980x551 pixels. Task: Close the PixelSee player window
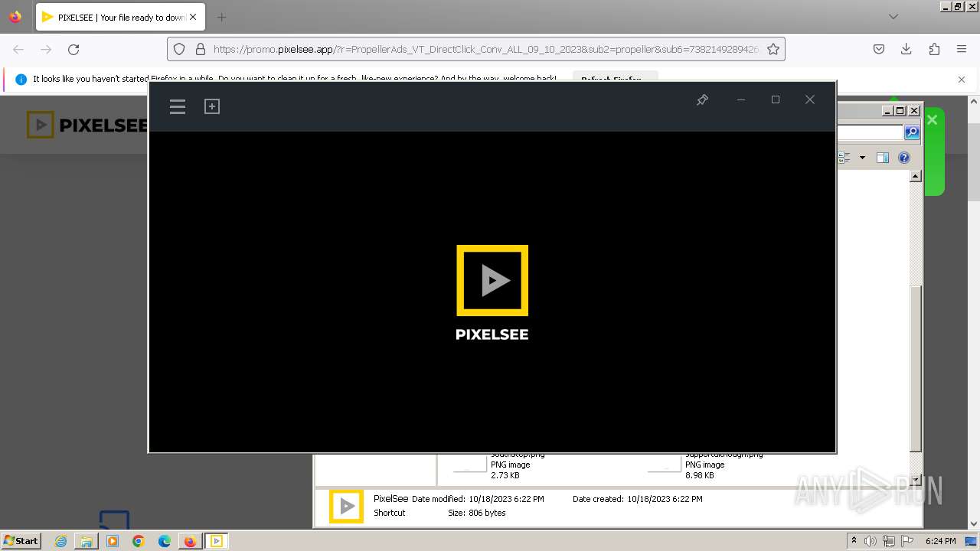[810, 100]
